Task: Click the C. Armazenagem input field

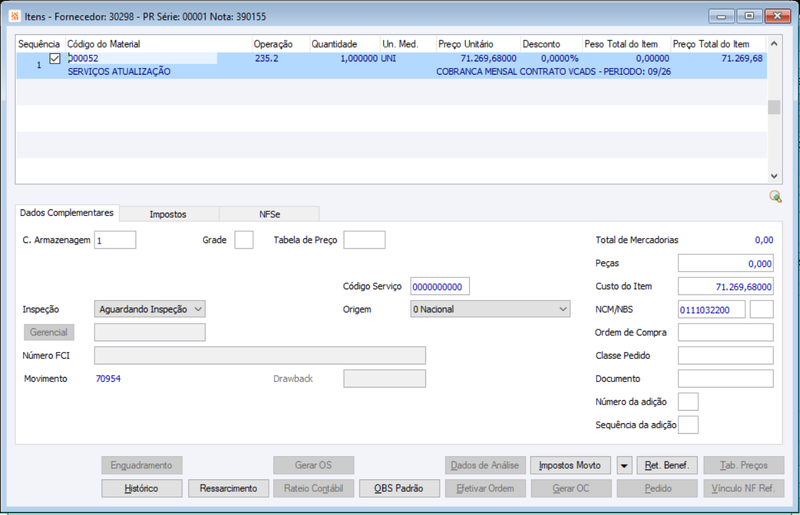Action: [115, 240]
